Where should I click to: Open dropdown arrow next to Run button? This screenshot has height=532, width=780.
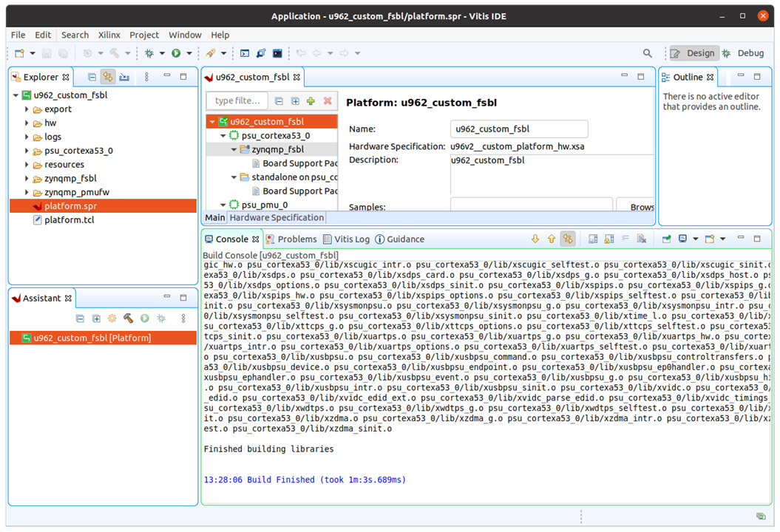click(189, 53)
